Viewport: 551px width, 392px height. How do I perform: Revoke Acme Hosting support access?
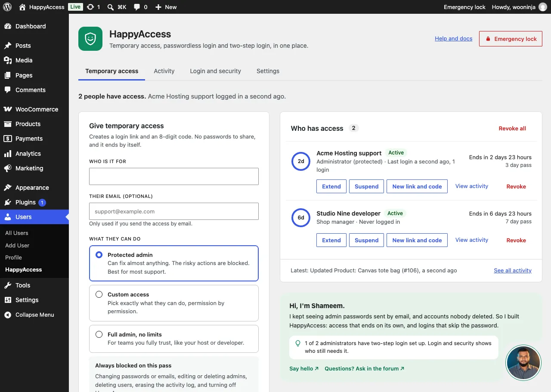(516, 186)
